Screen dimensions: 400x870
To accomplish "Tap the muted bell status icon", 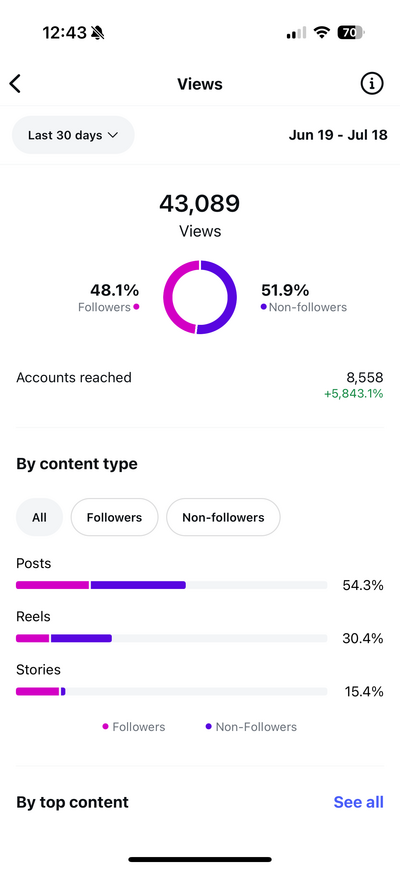I will click(x=98, y=33).
